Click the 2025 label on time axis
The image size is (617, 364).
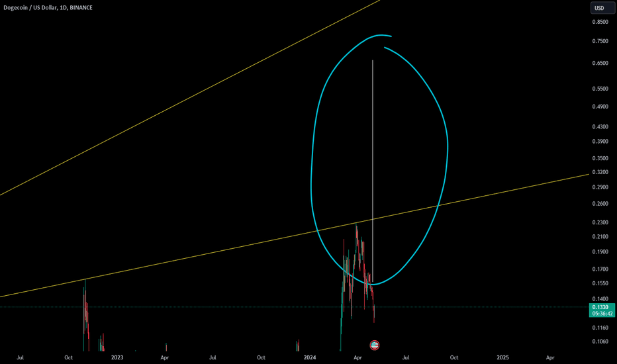[502, 357]
